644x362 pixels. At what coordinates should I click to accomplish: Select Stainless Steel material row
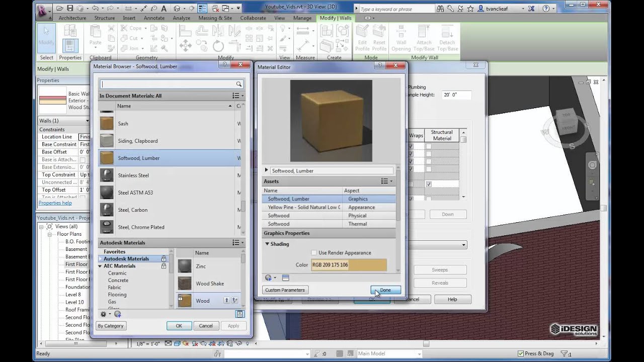tap(170, 175)
